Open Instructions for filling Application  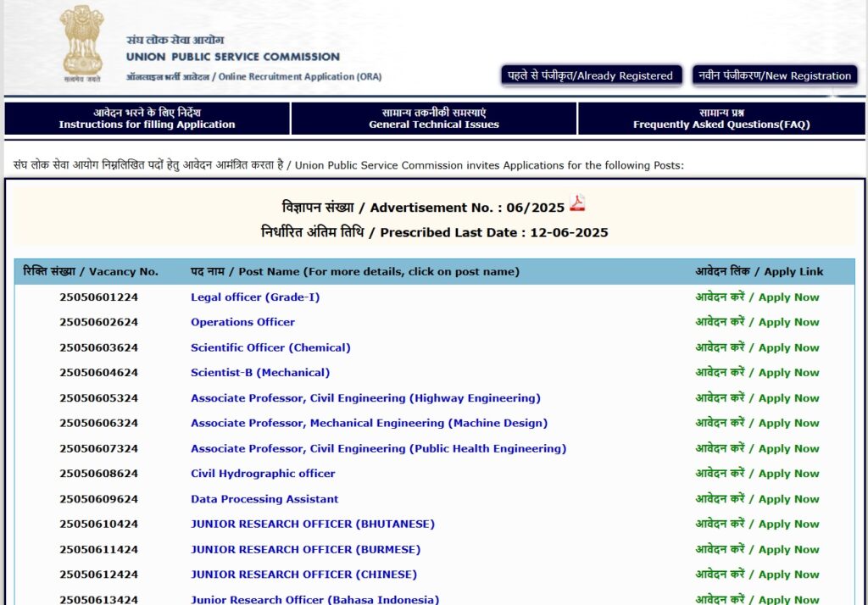click(x=147, y=119)
